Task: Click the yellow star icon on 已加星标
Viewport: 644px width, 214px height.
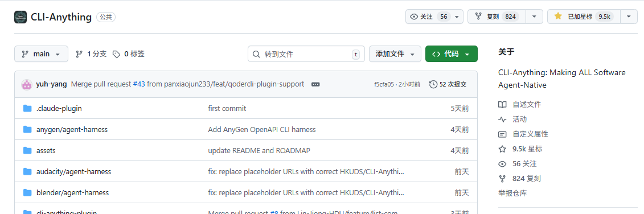Action: (558, 17)
